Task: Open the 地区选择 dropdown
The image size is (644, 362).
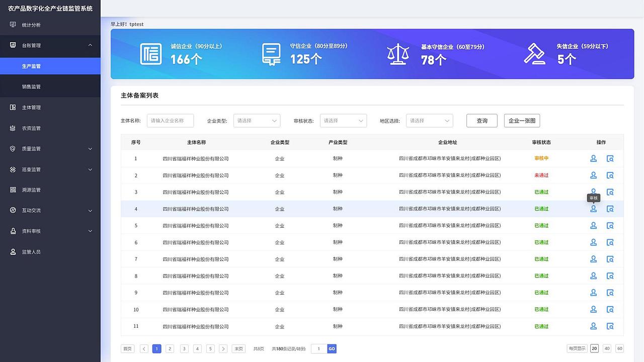Action: (430, 121)
